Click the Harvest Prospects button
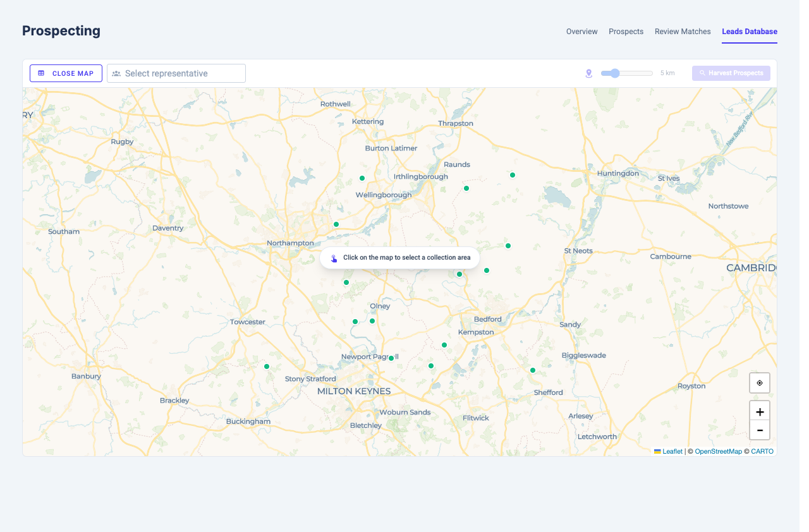 [x=731, y=73]
